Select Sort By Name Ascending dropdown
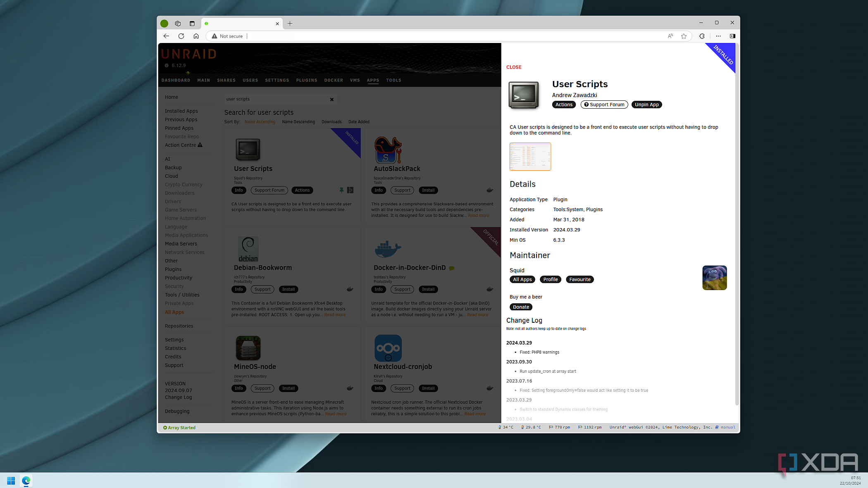868x488 pixels. (x=260, y=121)
